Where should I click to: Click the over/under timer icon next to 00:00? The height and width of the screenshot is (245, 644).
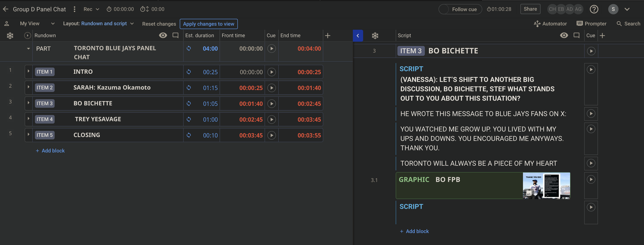[x=145, y=9]
